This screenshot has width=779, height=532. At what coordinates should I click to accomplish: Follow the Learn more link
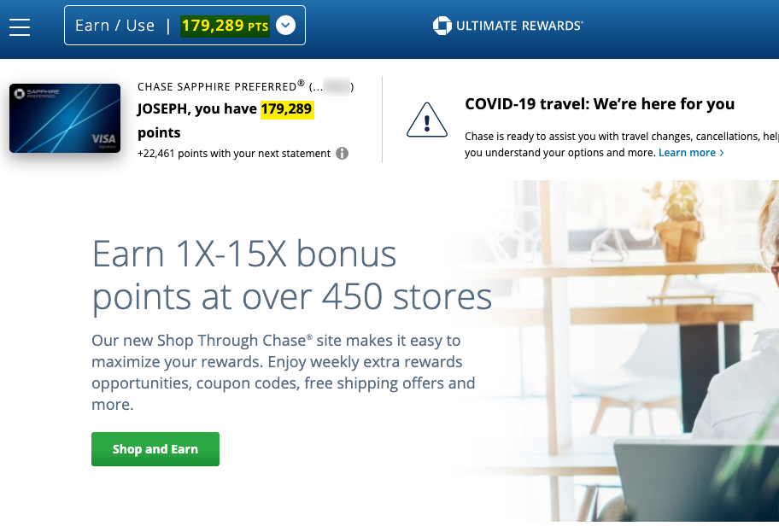coord(687,153)
